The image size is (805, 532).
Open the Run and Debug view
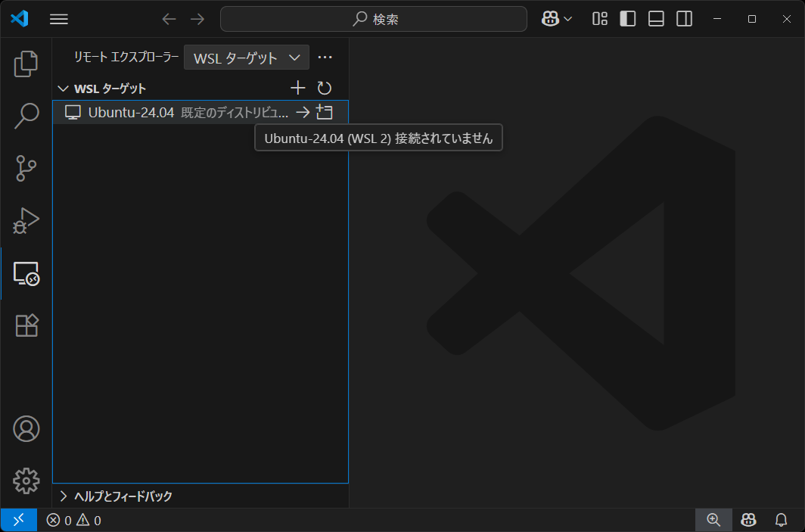(x=26, y=221)
